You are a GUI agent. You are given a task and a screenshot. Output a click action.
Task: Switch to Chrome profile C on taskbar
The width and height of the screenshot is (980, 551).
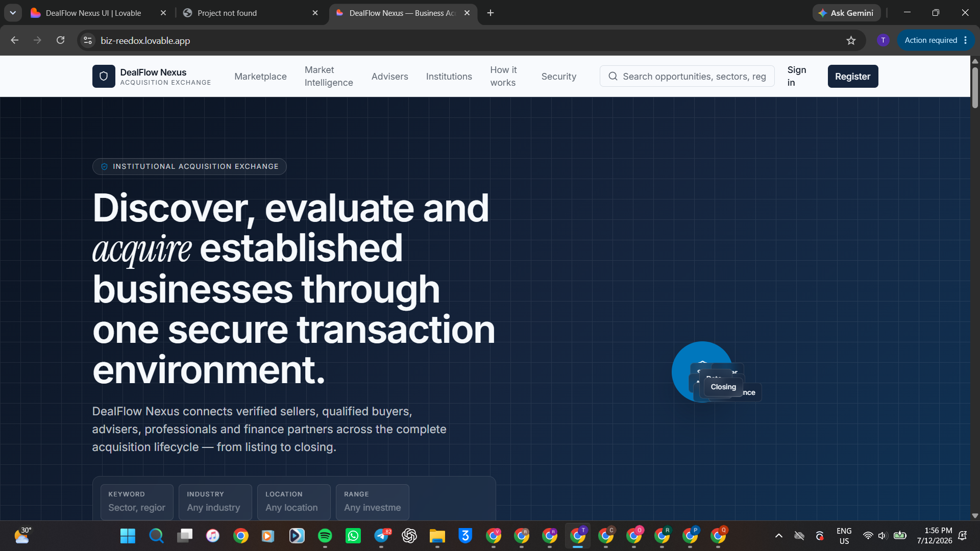click(606, 536)
